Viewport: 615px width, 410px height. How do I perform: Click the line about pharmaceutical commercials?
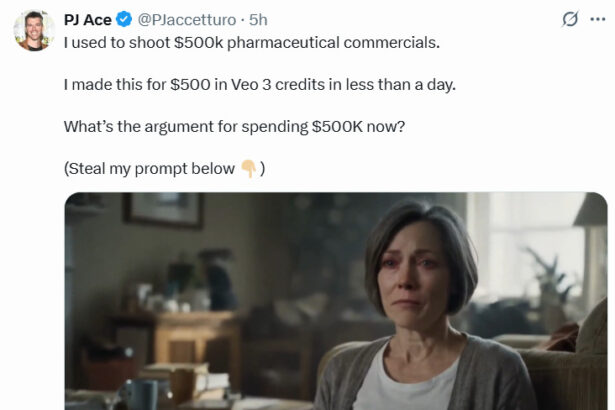(251, 44)
